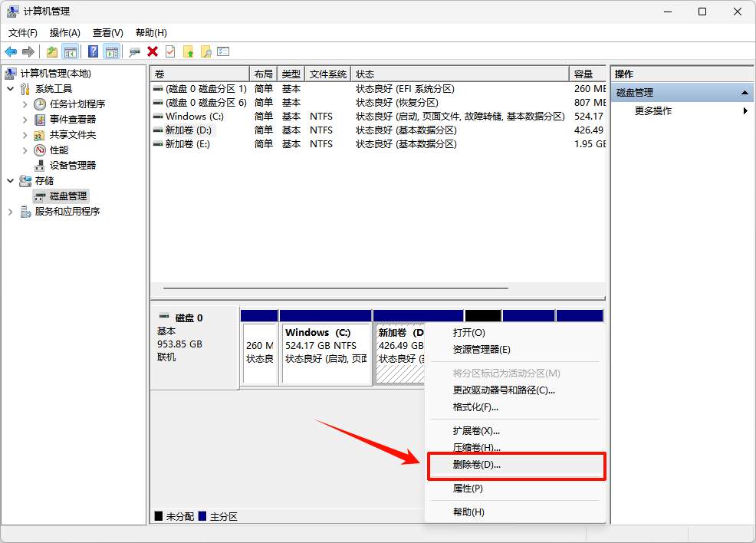Screen dimensions: 756x543
Task: Select the Windows (C:) row in volume list
Action: pos(195,117)
